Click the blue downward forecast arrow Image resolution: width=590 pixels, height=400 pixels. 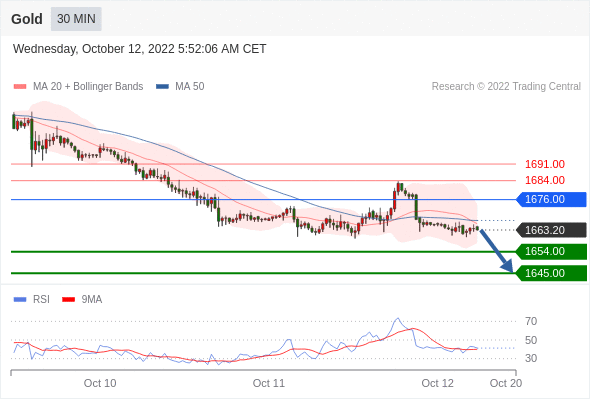coord(496,250)
